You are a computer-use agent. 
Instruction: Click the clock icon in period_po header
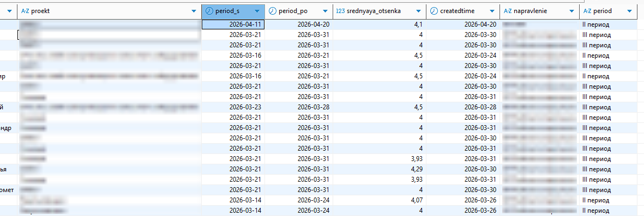(x=272, y=11)
